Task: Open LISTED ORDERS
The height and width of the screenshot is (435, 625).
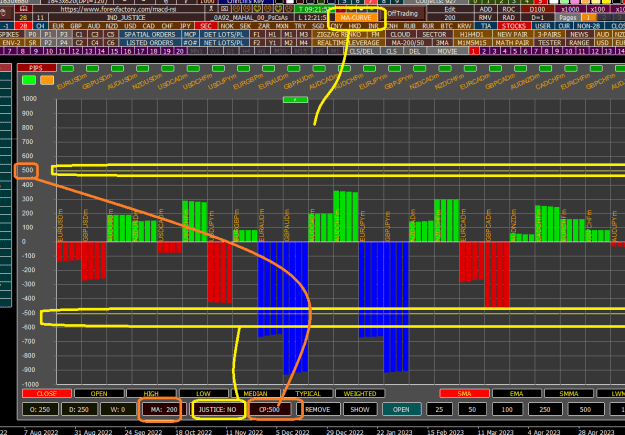Action: [x=150, y=43]
